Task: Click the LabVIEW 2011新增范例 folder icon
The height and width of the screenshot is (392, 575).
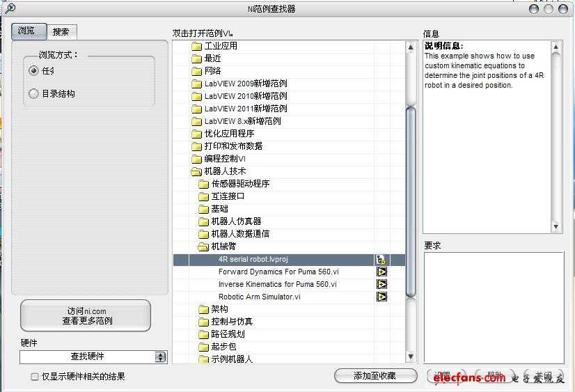Action: tap(197, 109)
